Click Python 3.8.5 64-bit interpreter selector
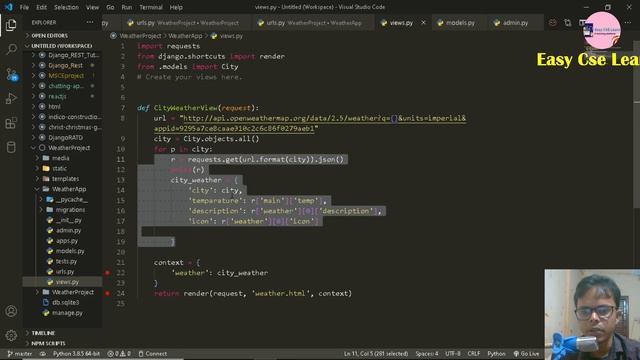 [x=76, y=354]
